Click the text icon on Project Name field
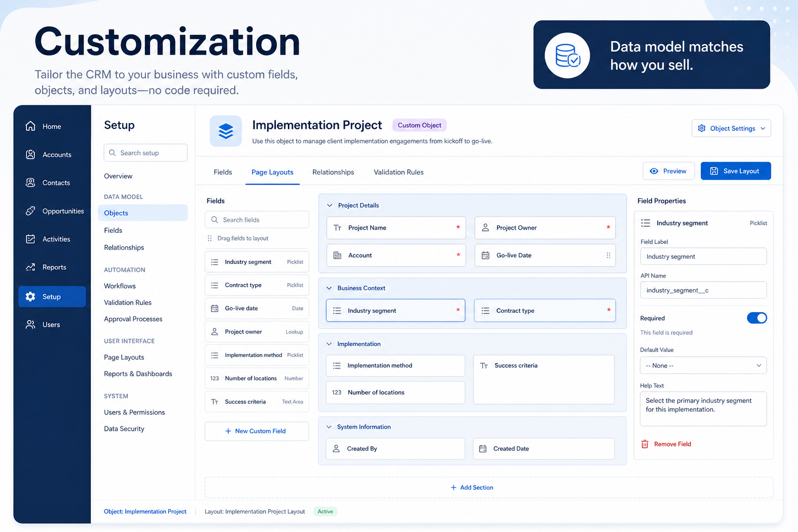 tap(337, 228)
